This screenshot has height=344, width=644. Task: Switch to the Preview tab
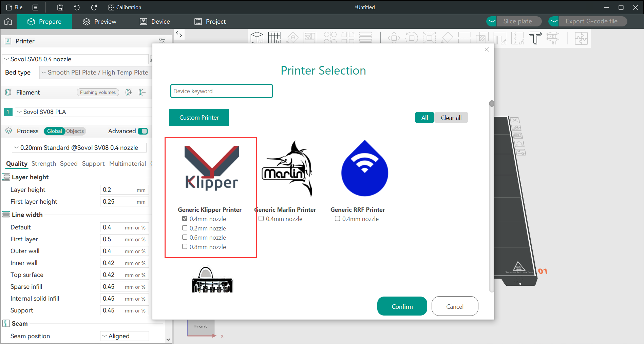click(99, 21)
